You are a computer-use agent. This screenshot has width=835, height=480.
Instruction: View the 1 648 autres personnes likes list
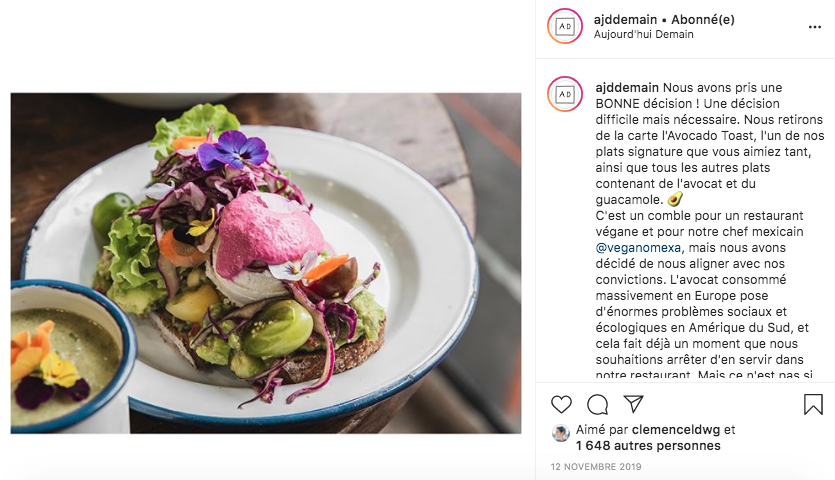(x=648, y=445)
